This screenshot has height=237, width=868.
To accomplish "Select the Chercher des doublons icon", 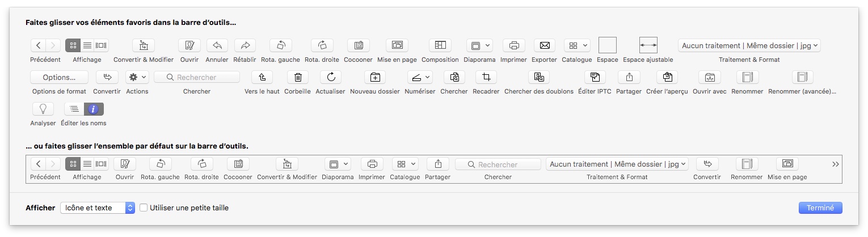I will [539, 77].
